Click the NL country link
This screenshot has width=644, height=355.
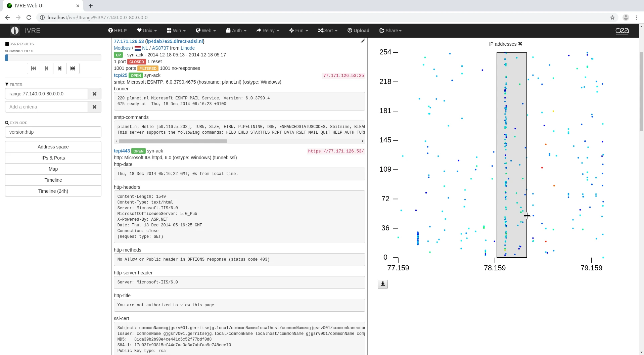[145, 48]
